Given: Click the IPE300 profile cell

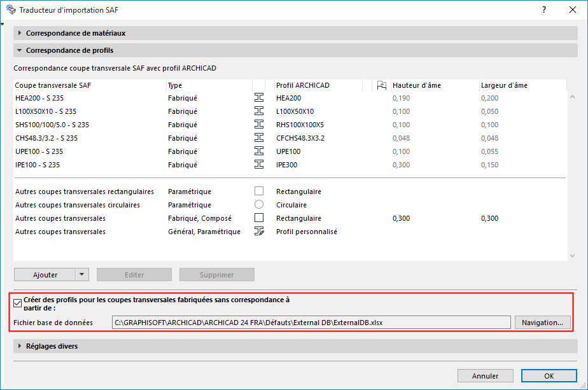Looking at the screenshot, I should point(286,165).
